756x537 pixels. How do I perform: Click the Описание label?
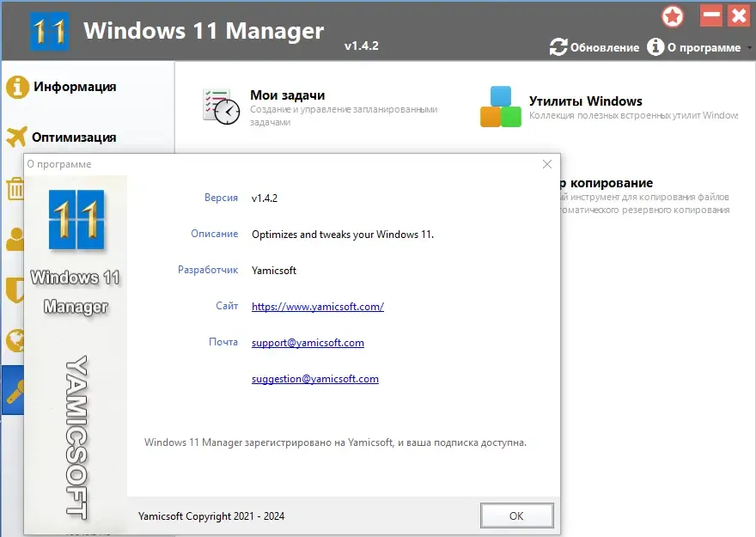pos(214,234)
